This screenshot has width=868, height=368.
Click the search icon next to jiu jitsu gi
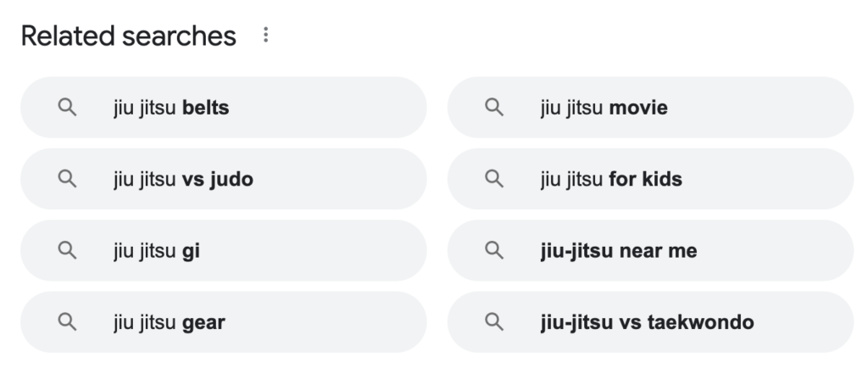point(68,250)
